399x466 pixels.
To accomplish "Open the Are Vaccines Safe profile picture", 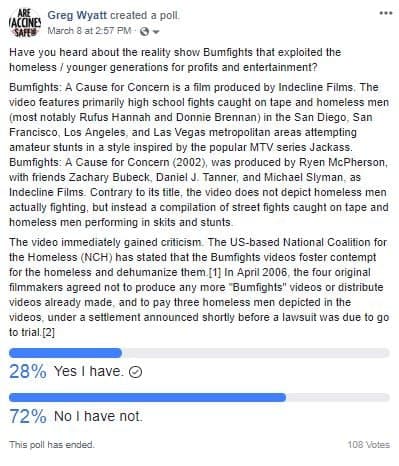I will click(25, 23).
